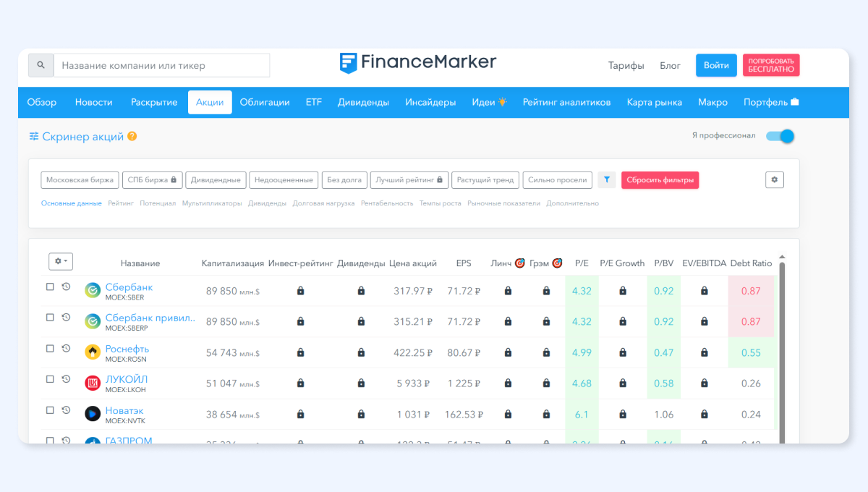Screen dimensions: 868x492
Task: Check the Сбербанк row checkbox
Action: click(50, 287)
